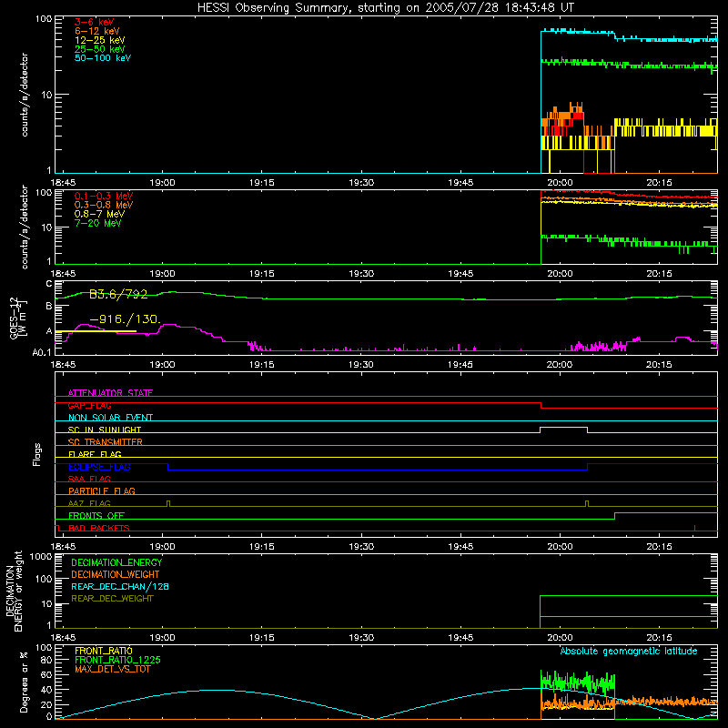This screenshot has width=728, height=728.
Task: Click the 0.1-0.3 MeV legend label
Action: pos(104,196)
